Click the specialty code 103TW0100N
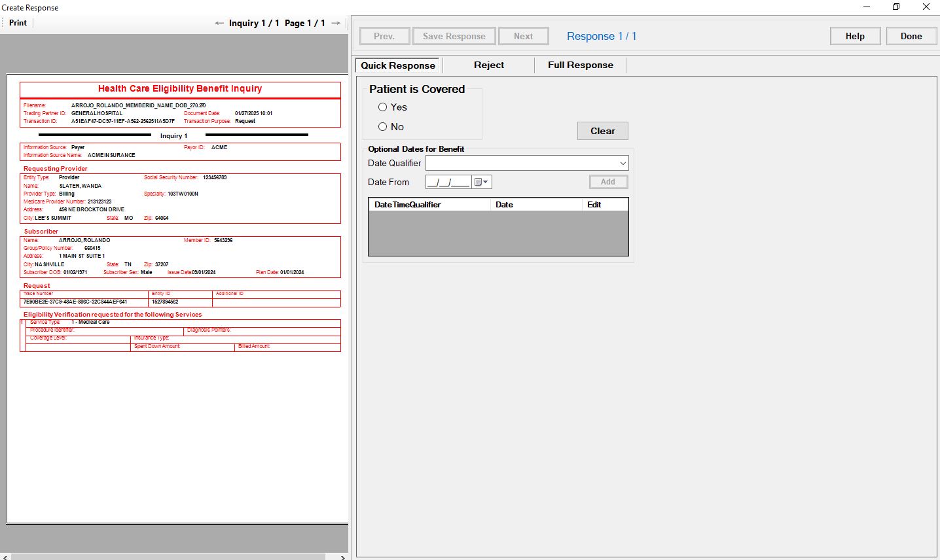The image size is (940, 560). (183, 194)
